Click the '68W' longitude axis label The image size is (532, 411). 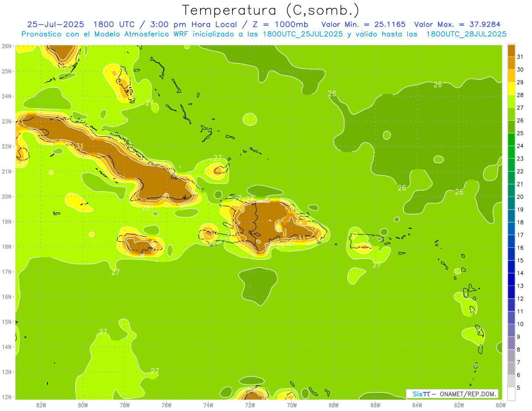click(x=334, y=405)
